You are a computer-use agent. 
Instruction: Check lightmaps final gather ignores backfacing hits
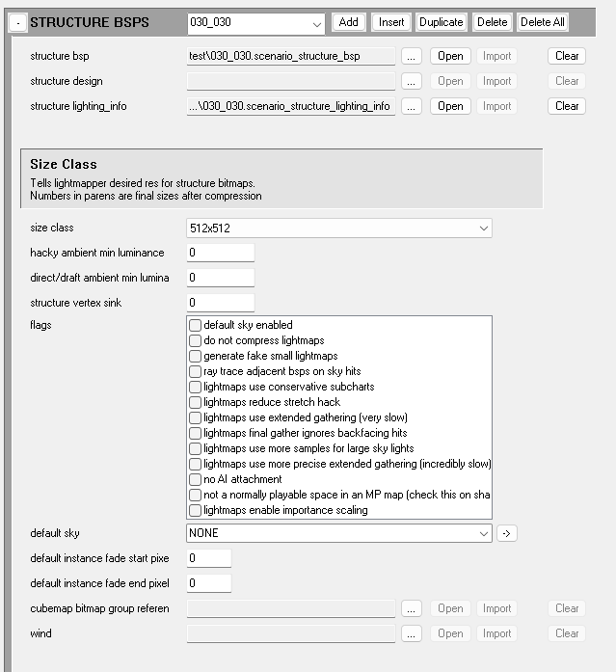196,433
